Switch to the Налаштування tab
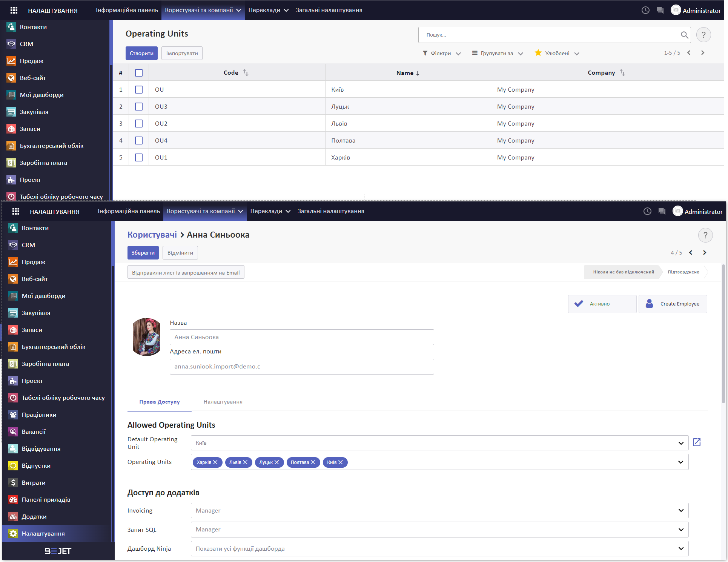The width and height of the screenshot is (728, 562). click(223, 402)
